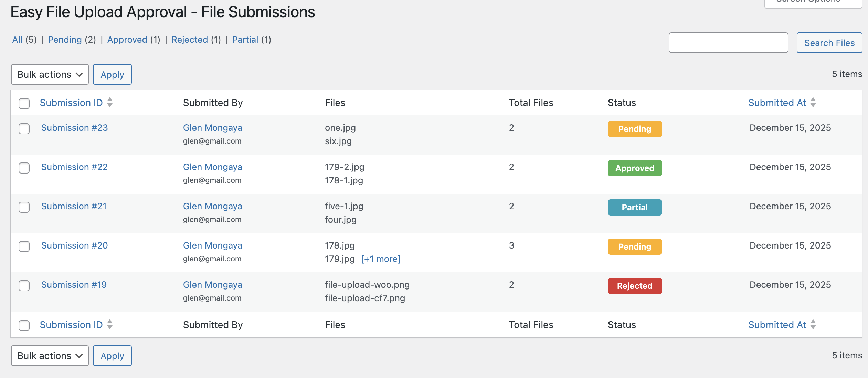
Task: Click the Partial badge on Submission #21
Action: 634,207
